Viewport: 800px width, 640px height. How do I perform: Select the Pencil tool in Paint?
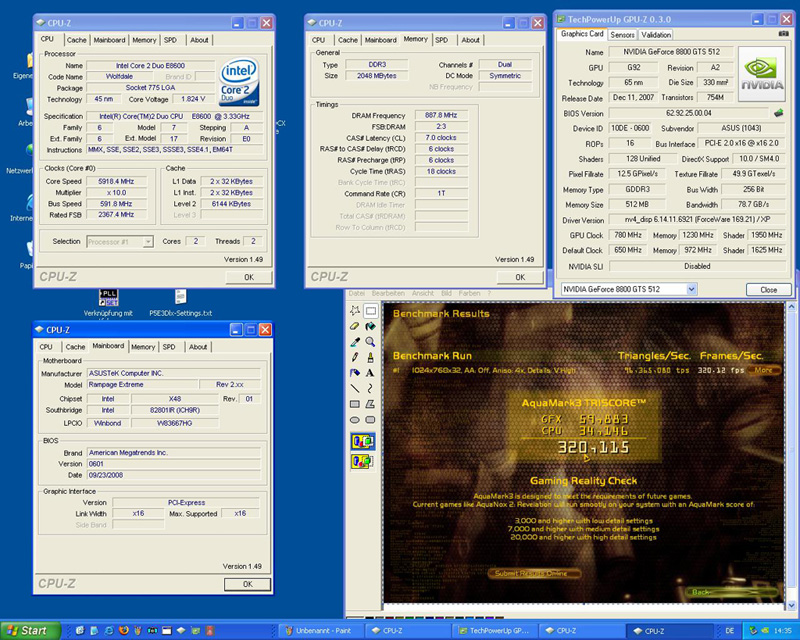[x=355, y=357]
